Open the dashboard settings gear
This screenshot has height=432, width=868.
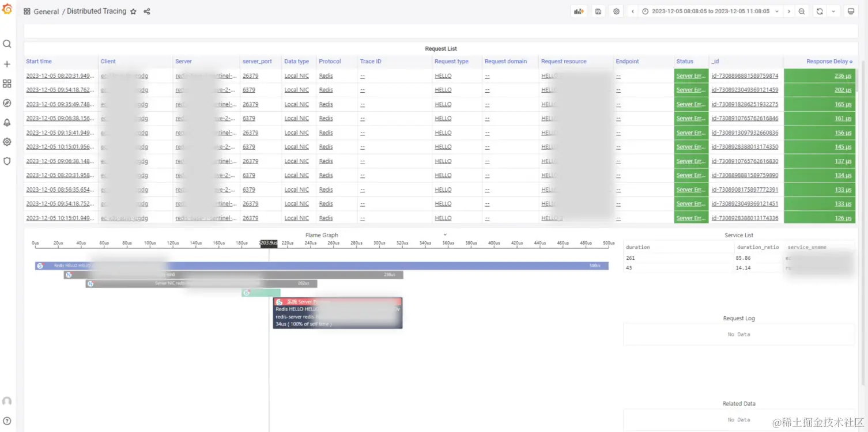click(616, 11)
